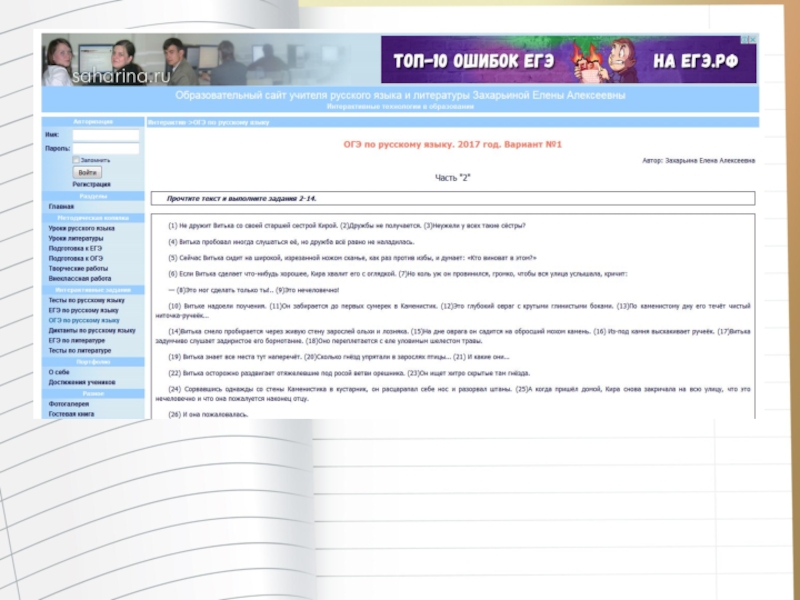Click sentence (4) Витька пробовал иногда слушаться
Screen dimensions: 800x600
click(291, 242)
